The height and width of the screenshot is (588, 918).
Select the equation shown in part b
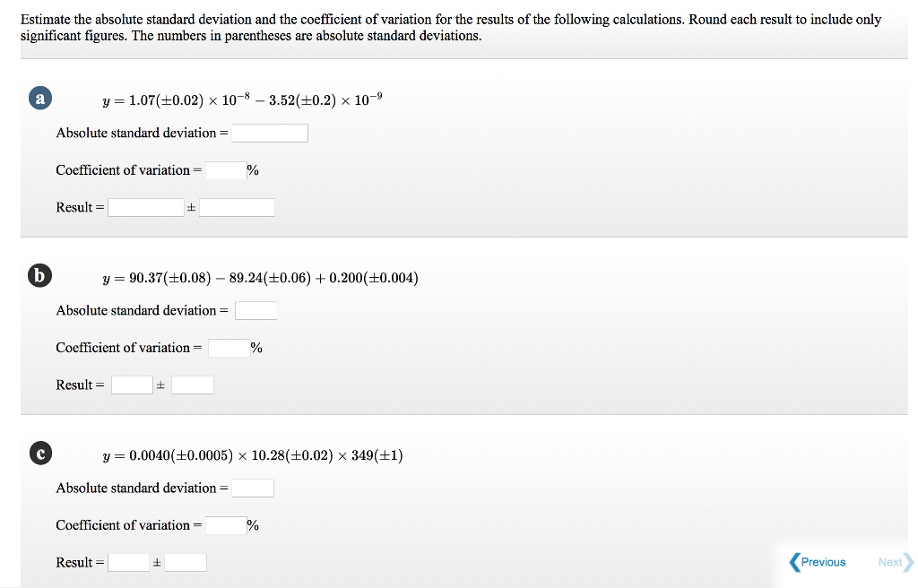point(260,278)
